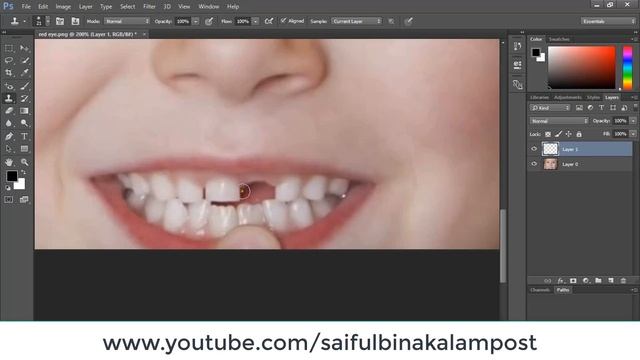
Task: Select the Brush tool
Action: click(x=24, y=86)
